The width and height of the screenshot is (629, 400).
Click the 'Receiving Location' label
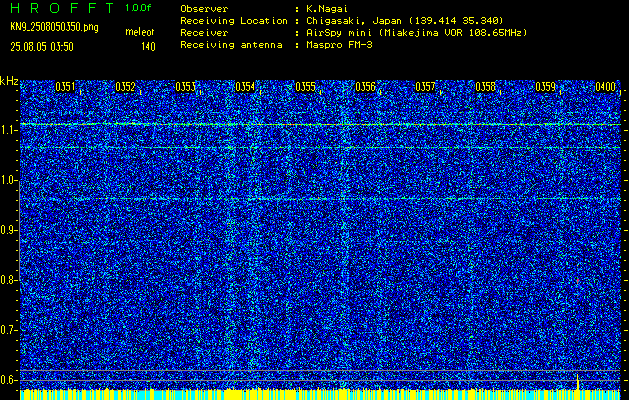(234, 21)
